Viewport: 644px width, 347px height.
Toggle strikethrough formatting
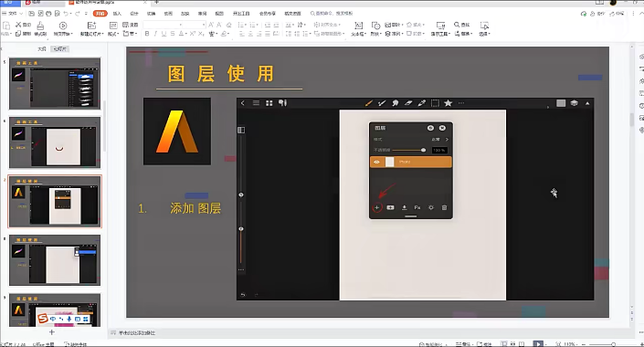point(173,34)
